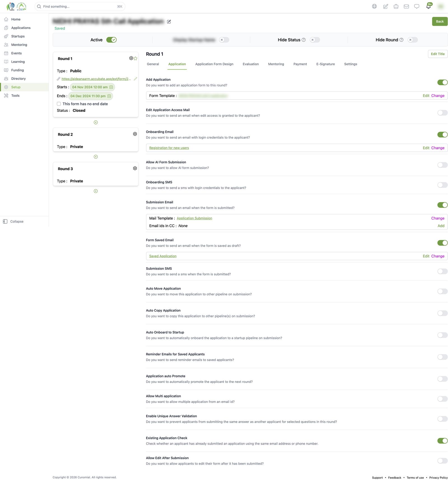Enable Allow Edit After Submission toggle

coord(442,461)
